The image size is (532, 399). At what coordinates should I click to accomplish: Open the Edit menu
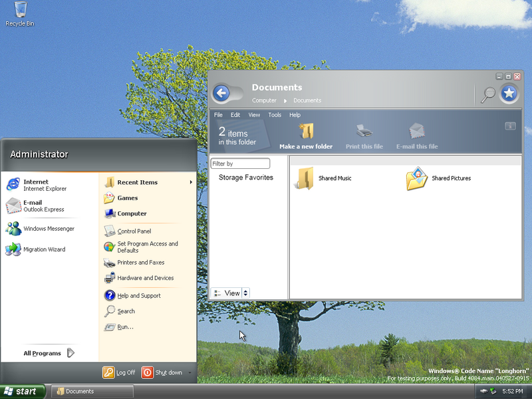click(x=235, y=115)
